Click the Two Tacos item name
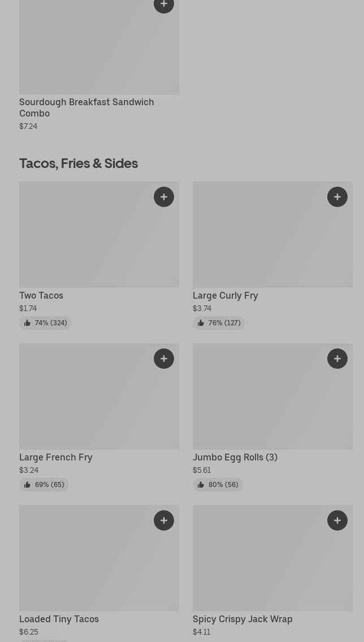The height and width of the screenshot is (642, 364). (x=41, y=295)
